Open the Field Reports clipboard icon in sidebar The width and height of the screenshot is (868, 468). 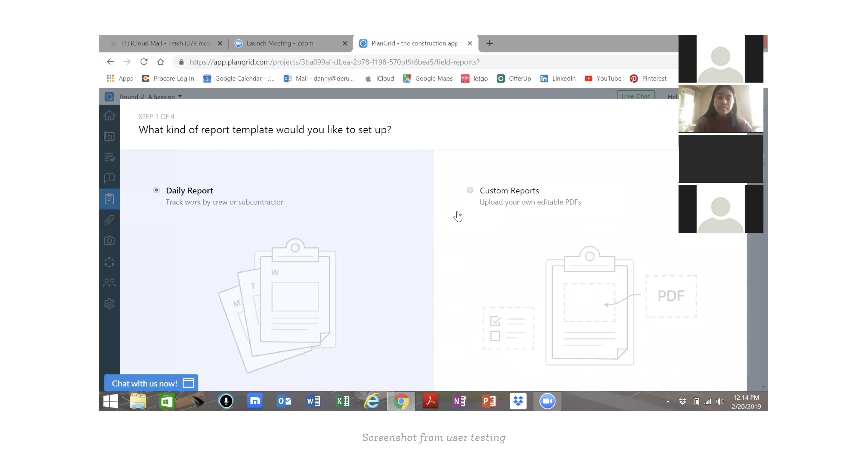[109, 199]
